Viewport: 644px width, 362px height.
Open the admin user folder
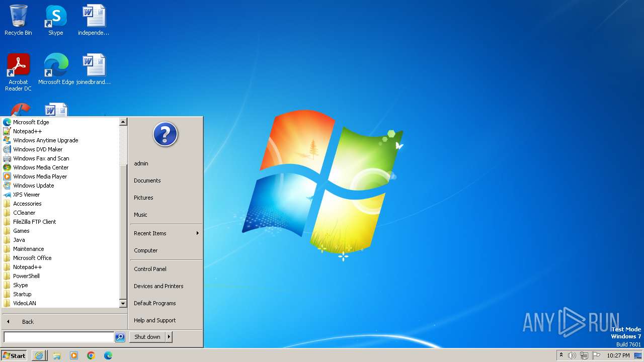166,163
